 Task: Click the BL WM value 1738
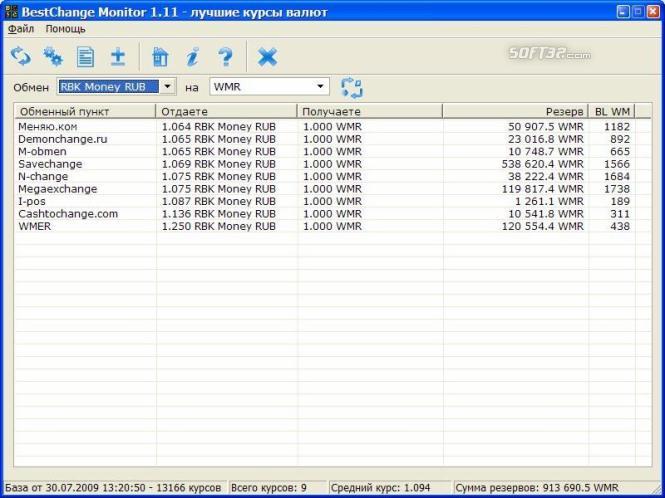click(617, 189)
